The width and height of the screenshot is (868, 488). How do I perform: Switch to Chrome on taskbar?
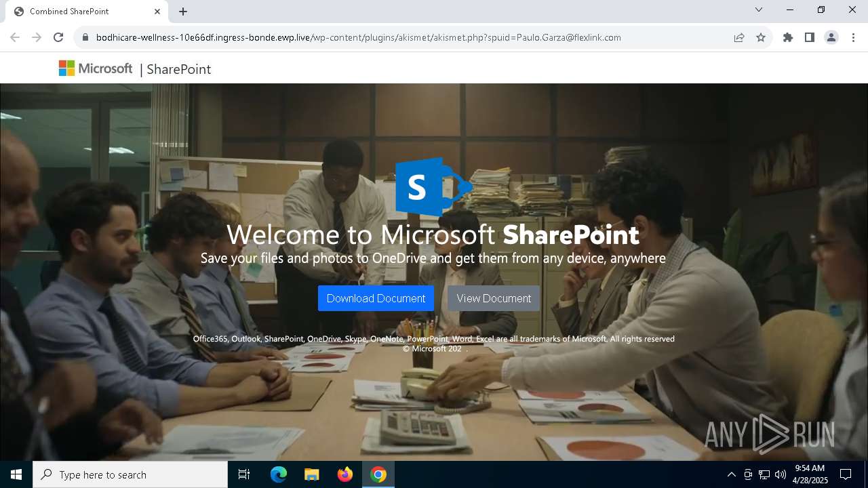[378, 474]
